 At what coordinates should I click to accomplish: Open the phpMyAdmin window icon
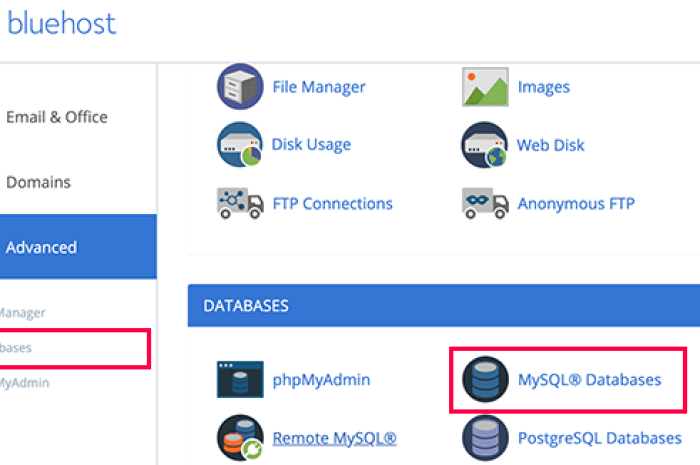(x=240, y=379)
